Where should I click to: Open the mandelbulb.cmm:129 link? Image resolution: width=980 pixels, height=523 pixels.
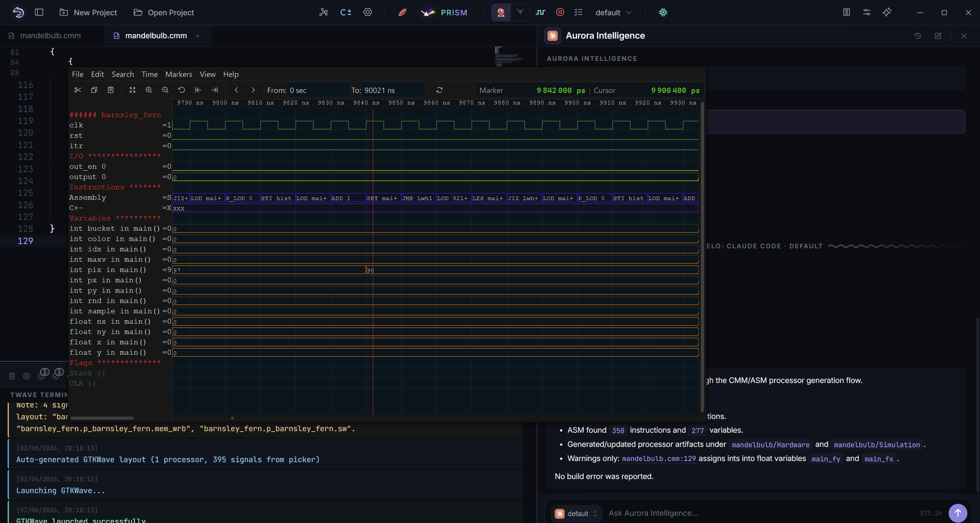click(x=659, y=459)
